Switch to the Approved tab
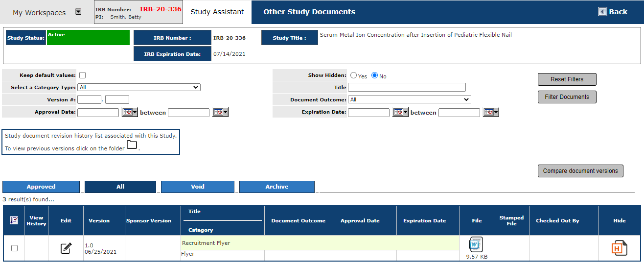 pyautogui.click(x=41, y=187)
